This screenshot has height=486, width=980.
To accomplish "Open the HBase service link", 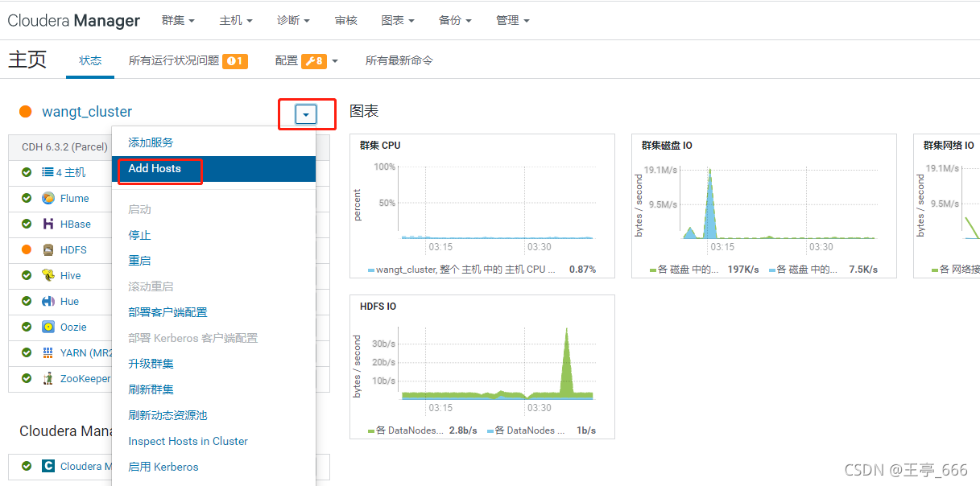I will pos(76,224).
